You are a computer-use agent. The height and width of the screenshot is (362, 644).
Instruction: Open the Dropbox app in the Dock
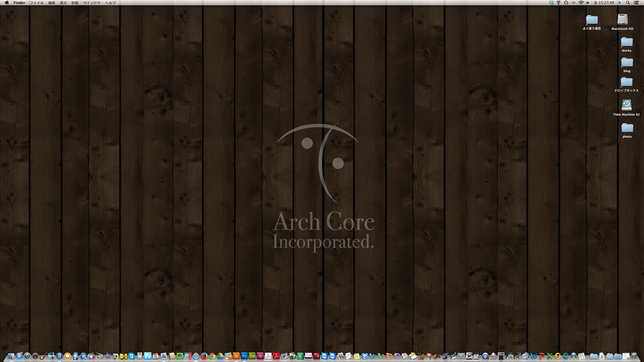coord(365,356)
